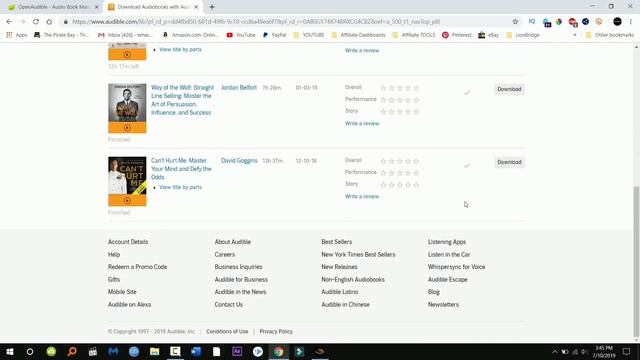This screenshot has width=640, height=360.
Task: Open Amazon.com bookmark
Action: (191, 35)
